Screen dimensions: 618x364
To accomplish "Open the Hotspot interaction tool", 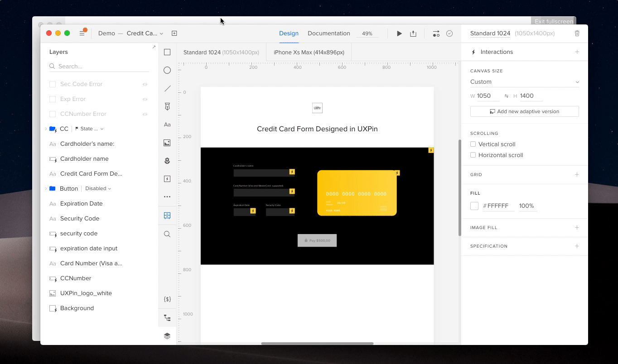I will point(167,179).
